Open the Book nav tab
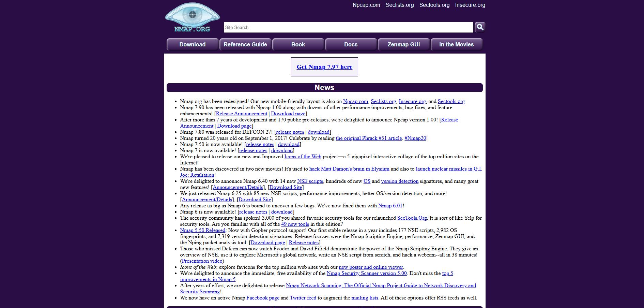The image size is (644, 308). pos(298,44)
